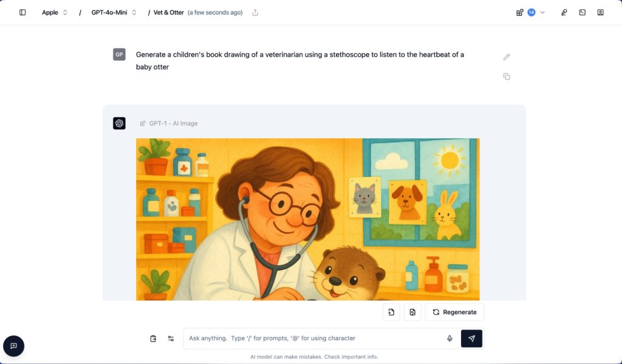The width and height of the screenshot is (622, 364).
Task: Click into the Ask anything input field
Action: [313, 339]
